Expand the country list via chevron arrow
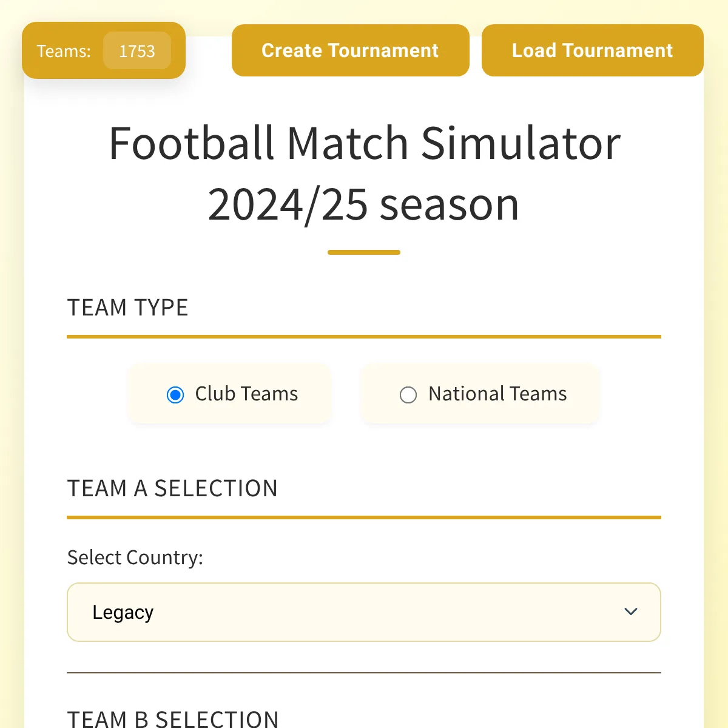Image resolution: width=728 pixels, height=728 pixels. pos(631,612)
